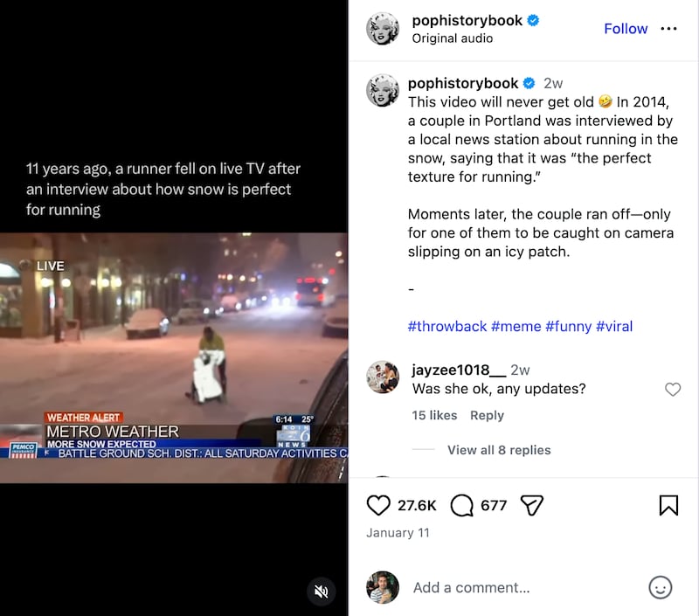Click the verified badge beside pophistorybook header
The image size is (699, 616).
tap(533, 20)
